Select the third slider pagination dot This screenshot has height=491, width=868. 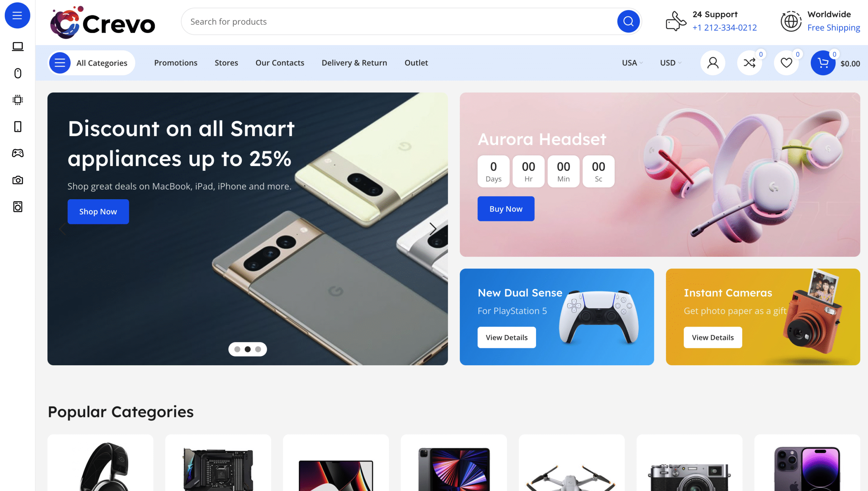click(258, 349)
